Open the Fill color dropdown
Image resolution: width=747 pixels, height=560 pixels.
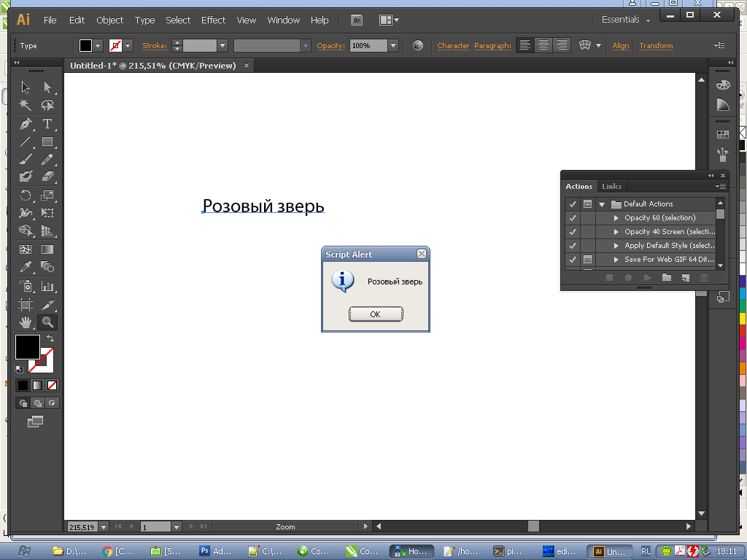98,46
